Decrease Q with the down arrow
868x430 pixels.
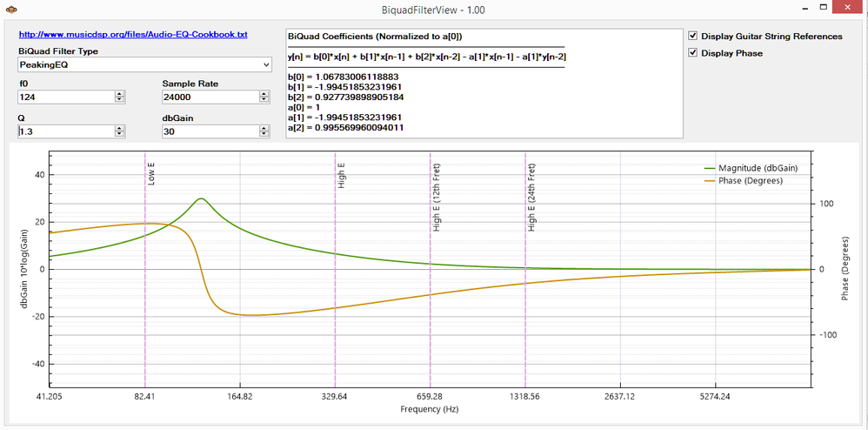119,135
